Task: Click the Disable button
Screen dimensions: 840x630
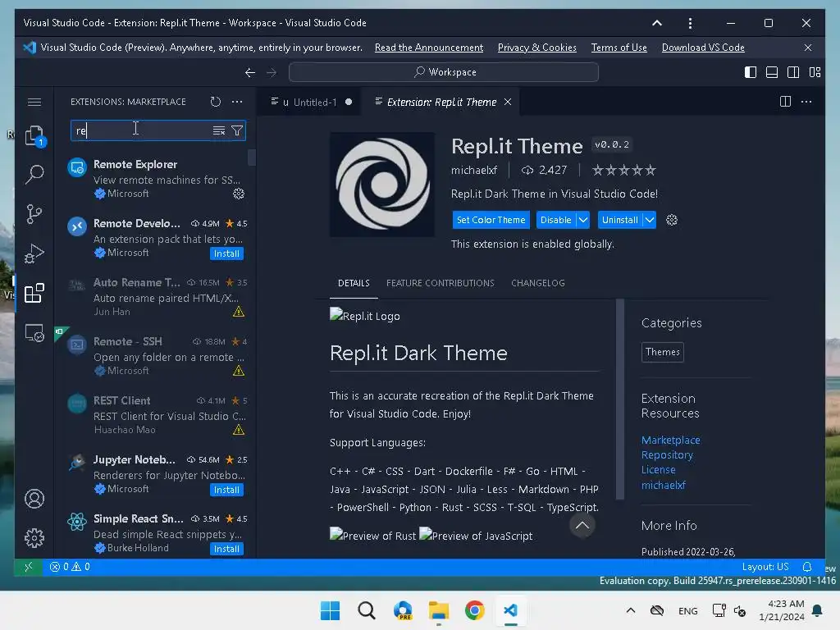Action: [556, 220]
